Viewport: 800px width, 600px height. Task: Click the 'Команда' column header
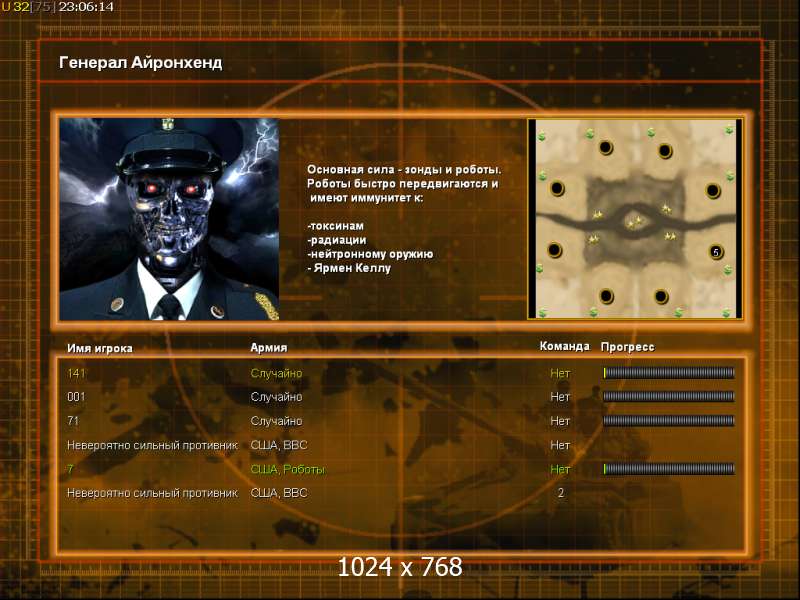click(x=564, y=346)
